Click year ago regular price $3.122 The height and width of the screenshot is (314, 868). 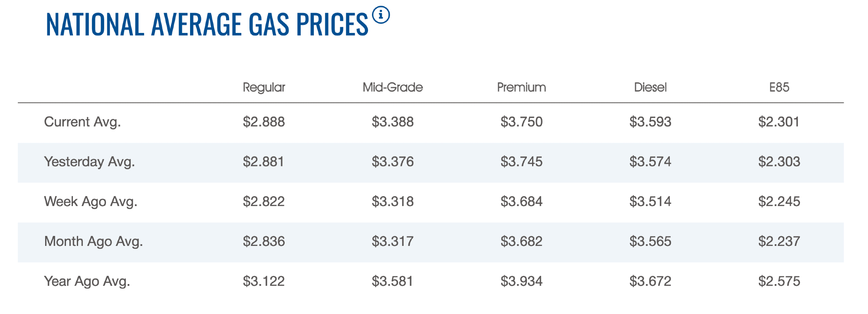click(263, 281)
